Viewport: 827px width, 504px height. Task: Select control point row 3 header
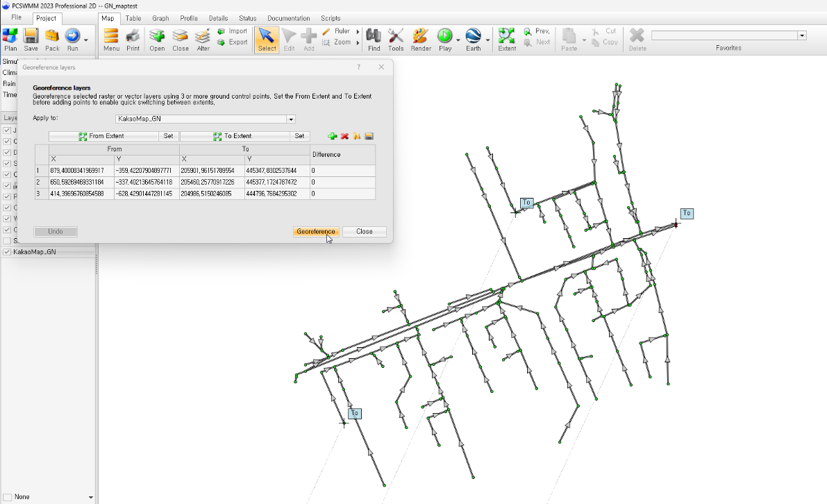tap(42, 194)
